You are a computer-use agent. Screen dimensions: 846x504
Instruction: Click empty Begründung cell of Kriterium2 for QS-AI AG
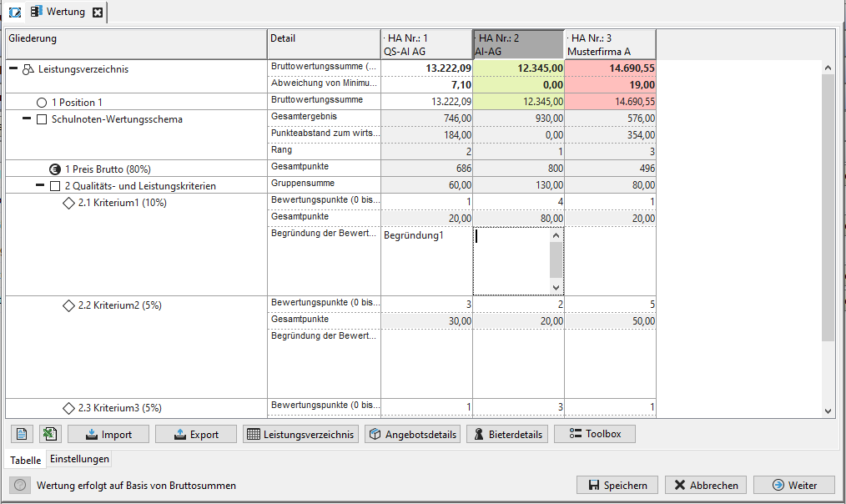coord(427,364)
